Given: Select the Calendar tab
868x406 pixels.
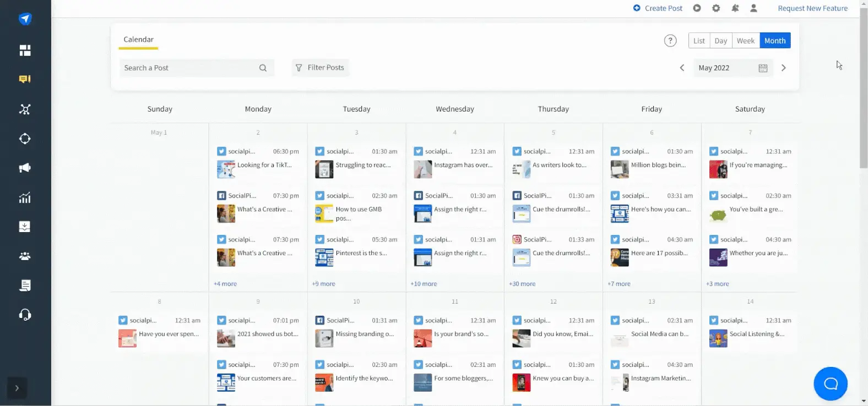Looking at the screenshot, I should (138, 40).
